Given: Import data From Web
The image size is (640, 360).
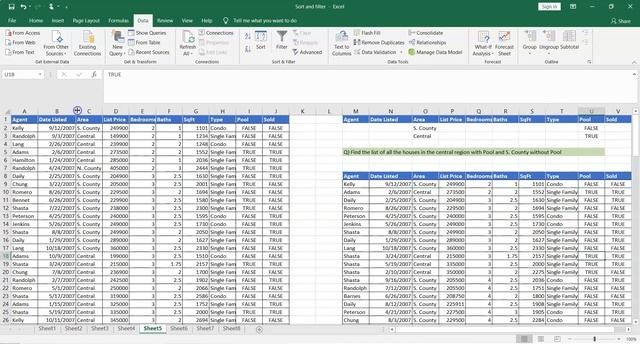Looking at the screenshot, I should coord(20,42).
